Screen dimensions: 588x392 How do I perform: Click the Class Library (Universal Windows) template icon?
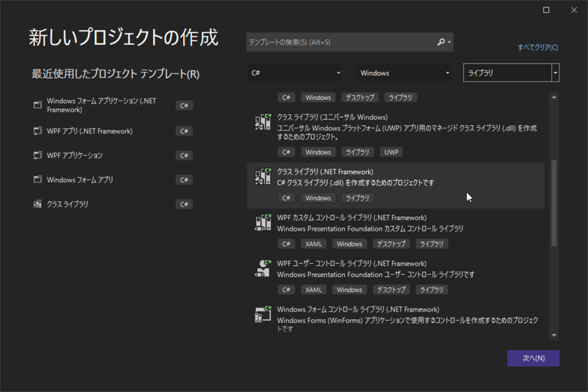(x=262, y=122)
